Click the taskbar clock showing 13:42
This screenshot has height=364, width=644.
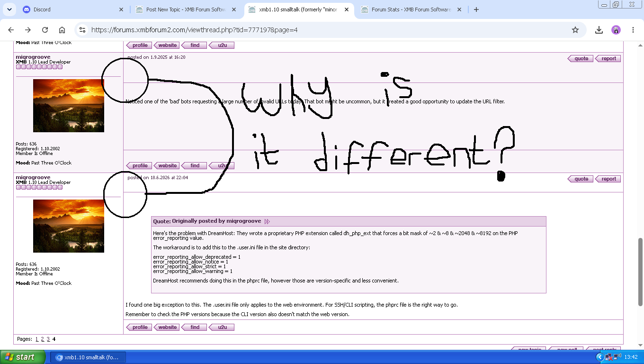(x=631, y=357)
